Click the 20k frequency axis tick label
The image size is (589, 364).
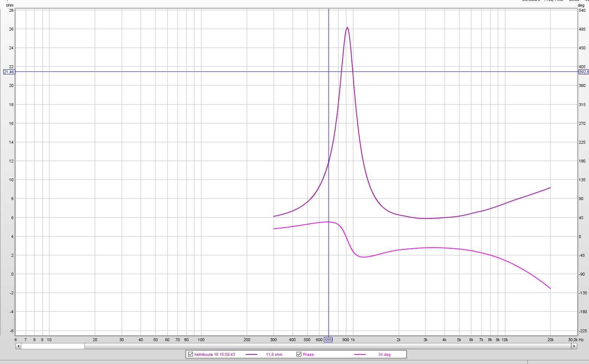click(x=550, y=340)
